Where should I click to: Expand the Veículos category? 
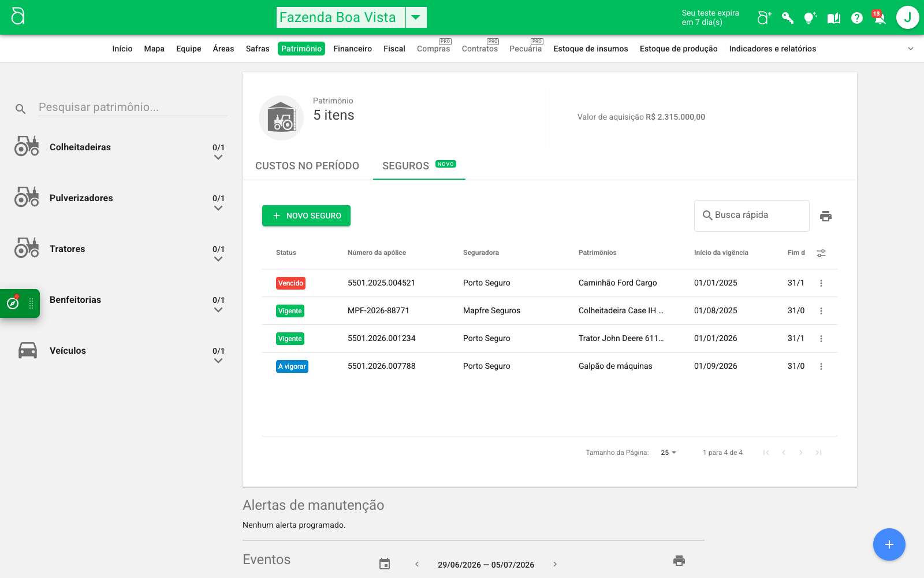(x=218, y=361)
